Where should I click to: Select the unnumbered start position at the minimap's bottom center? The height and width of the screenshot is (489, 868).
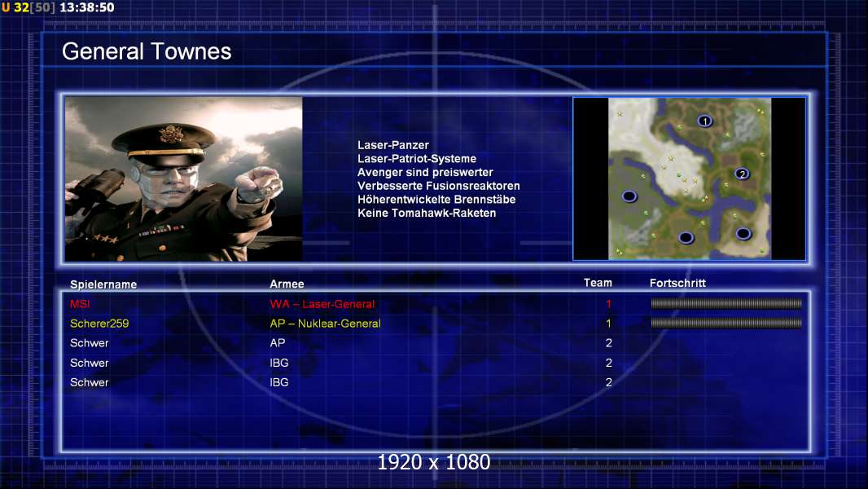pos(686,238)
